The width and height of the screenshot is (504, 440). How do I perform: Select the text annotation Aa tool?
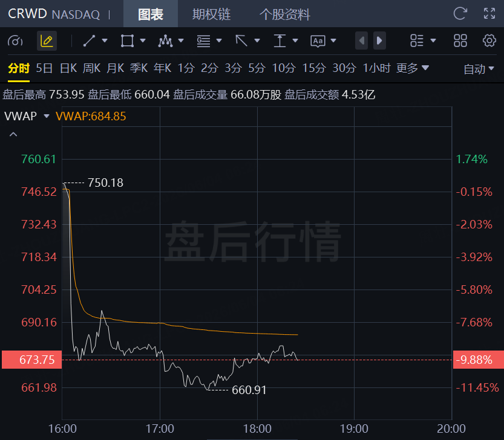pos(318,40)
